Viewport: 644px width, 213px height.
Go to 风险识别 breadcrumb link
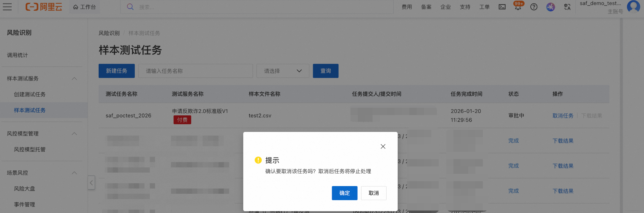coord(109,33)
